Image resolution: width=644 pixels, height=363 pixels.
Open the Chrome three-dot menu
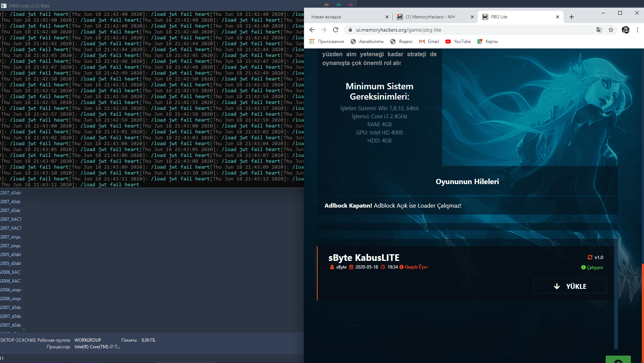tap(637, 30)
